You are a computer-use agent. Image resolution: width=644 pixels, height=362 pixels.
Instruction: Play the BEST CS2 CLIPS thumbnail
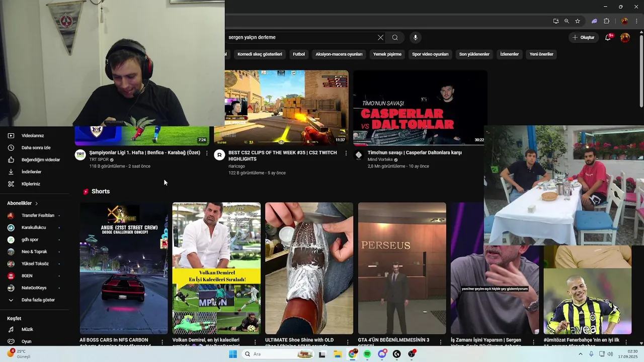pos(281,108)
